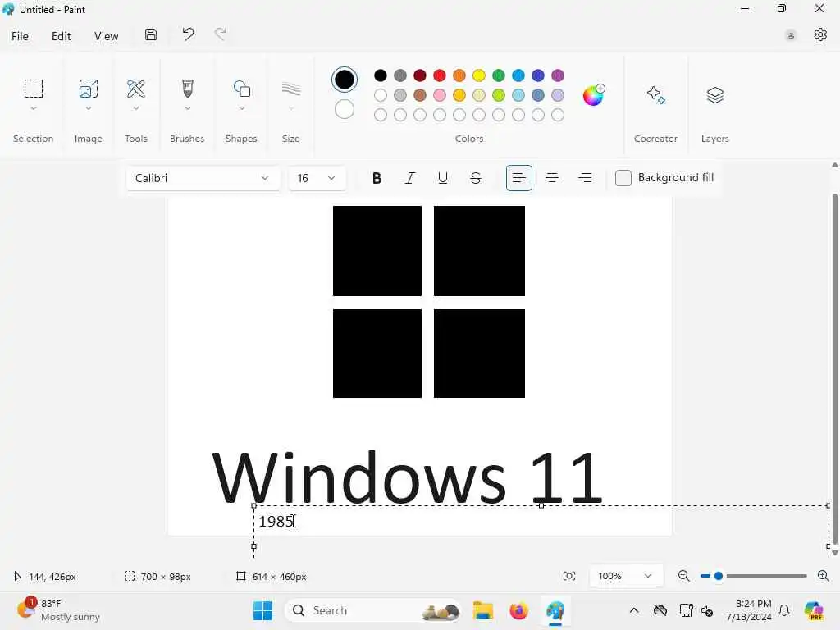Open the Shapes gallery icon
The width and height of the screenshot is (840, 630).
(242, 89)
